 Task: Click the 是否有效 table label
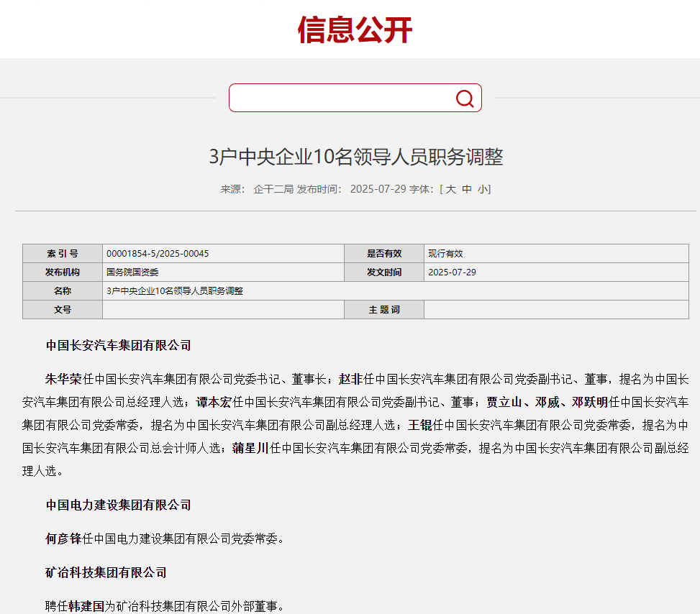tap(384, 254)
